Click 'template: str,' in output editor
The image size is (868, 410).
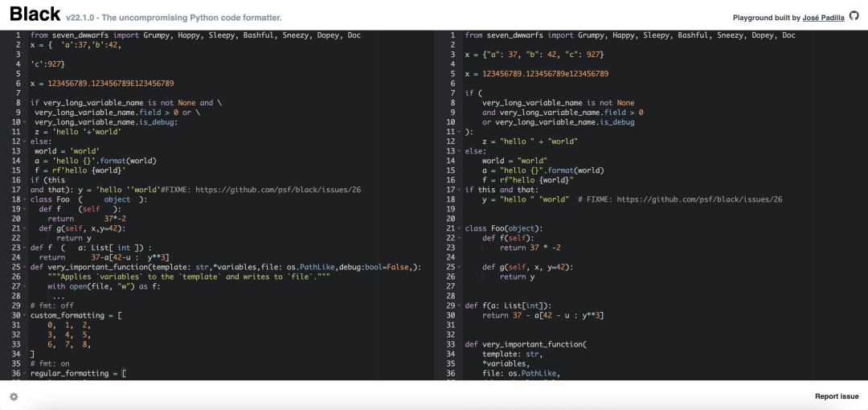pyautogui.click(x=513, y=354)
